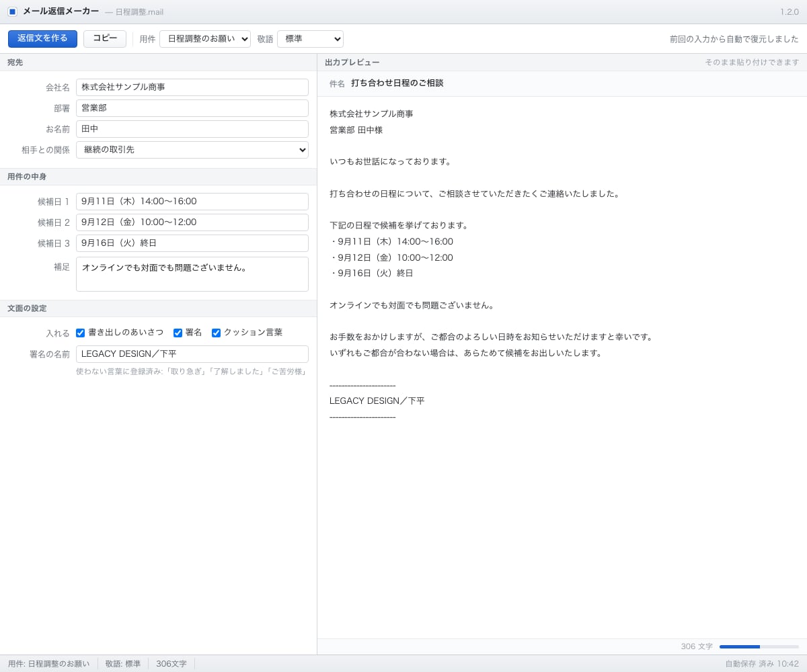Click the 候補日 3 input field

tap(192, 243)
